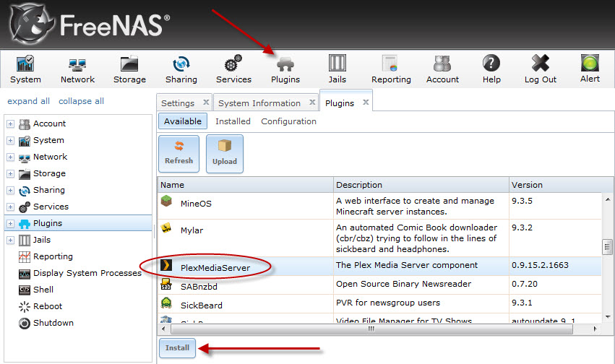Sort by the Name column header
Screen dimensions: 615x364
click(246, 185)
